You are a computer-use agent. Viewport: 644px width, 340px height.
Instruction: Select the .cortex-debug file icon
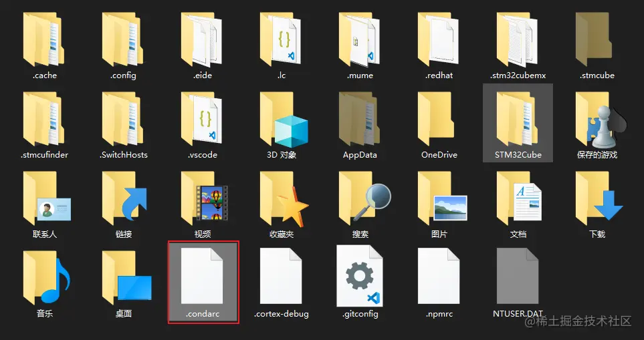click(x=281, y=276)
